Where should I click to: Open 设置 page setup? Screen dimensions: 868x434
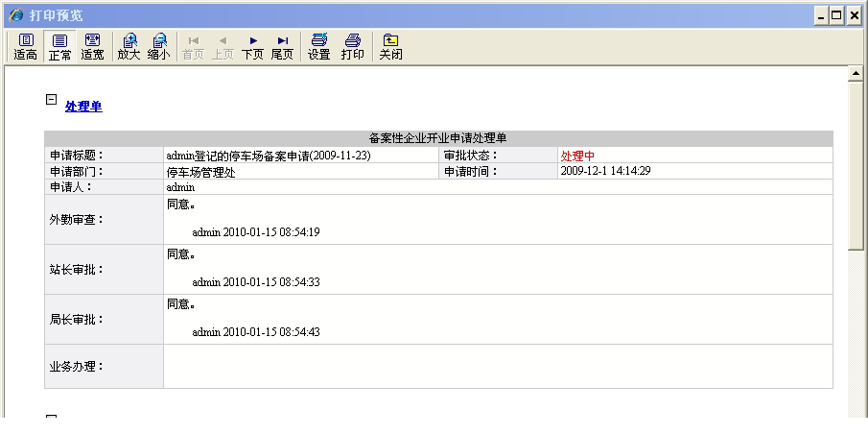click(319, 46)
